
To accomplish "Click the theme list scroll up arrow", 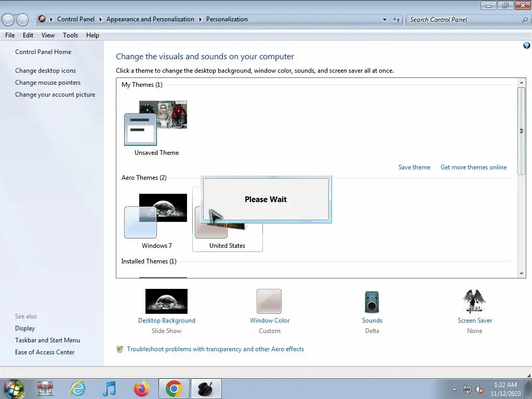I will click(522, 83).
